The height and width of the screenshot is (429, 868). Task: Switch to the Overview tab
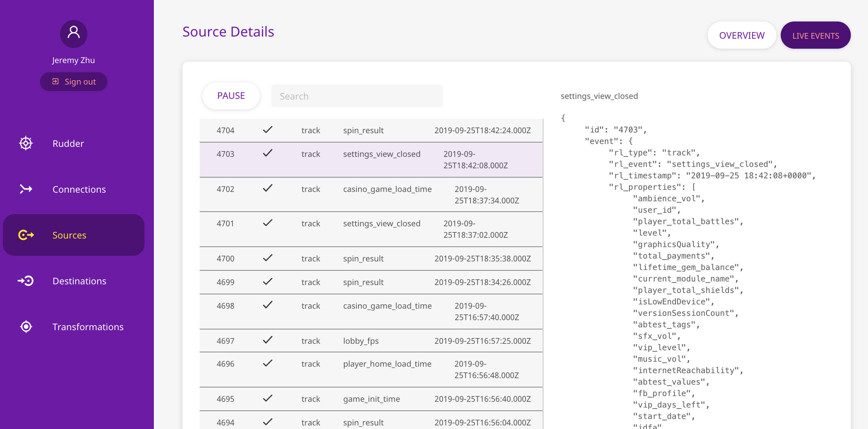point(742,35)
